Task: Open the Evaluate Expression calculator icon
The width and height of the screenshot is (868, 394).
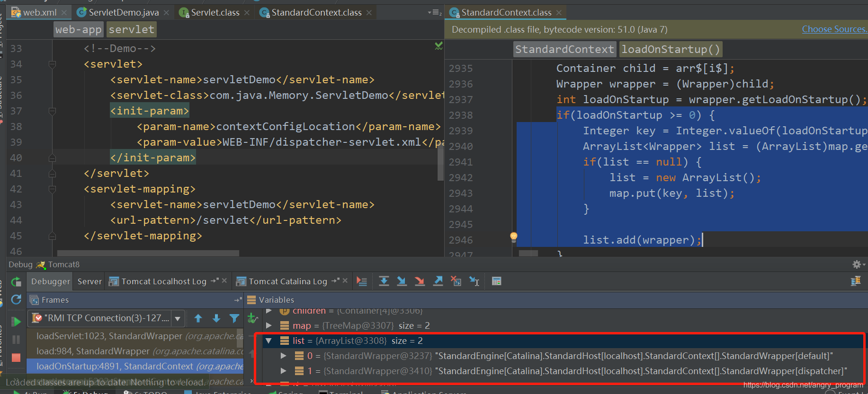Action: 496,281
